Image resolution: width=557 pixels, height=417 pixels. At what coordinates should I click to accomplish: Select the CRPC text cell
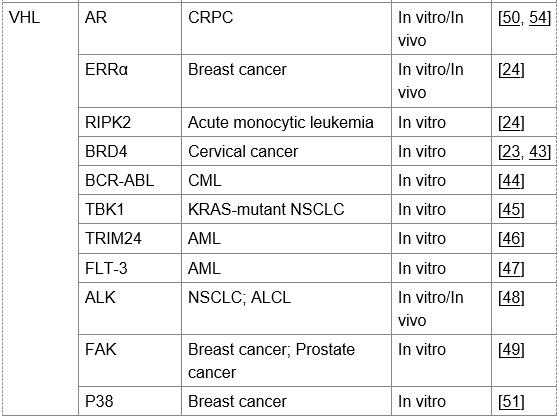click(x=286, y=28)
